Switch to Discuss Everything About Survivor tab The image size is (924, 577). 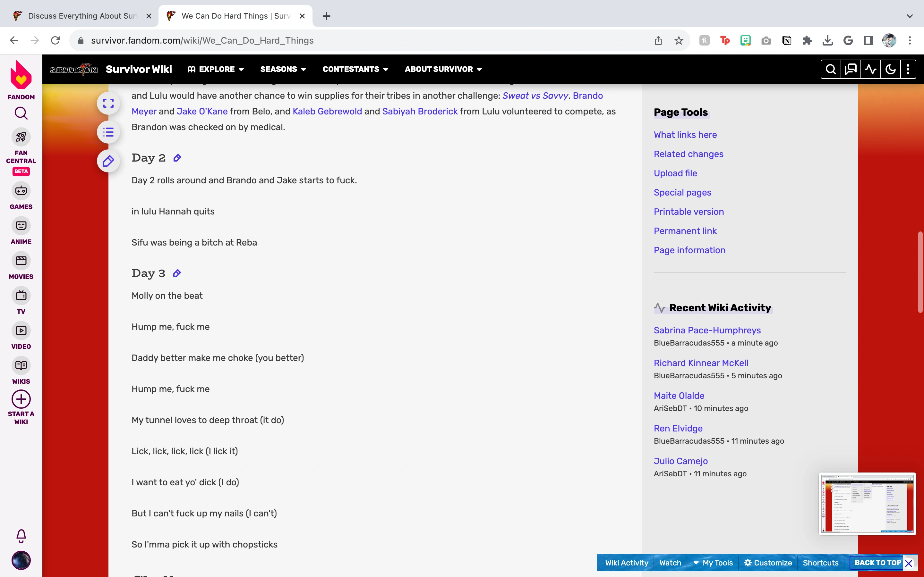[x=82, y=16]
